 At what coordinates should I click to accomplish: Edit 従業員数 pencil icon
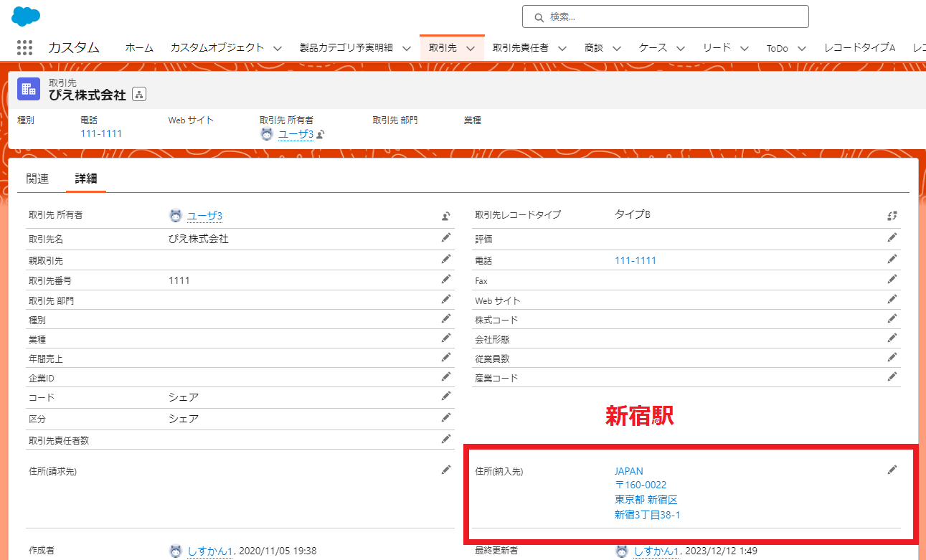[x=892, y=357]
